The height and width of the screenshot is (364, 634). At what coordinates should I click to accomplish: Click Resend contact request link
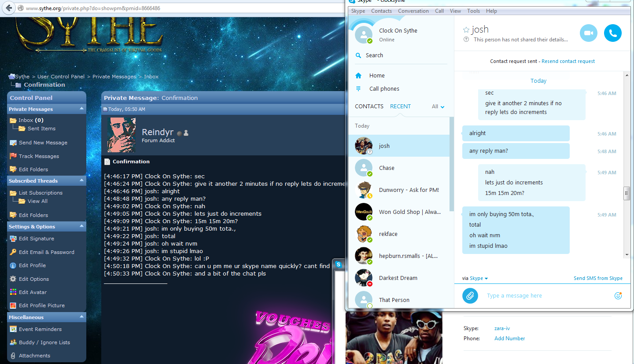pos(568,61)
